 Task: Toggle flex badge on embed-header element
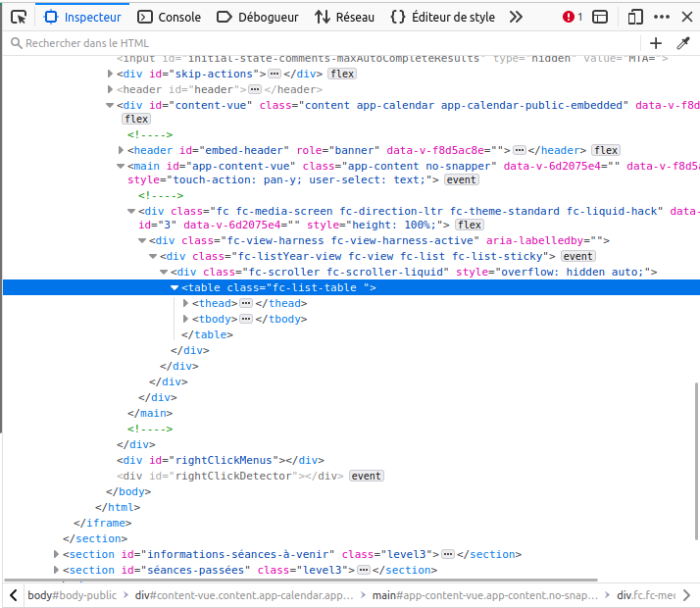(x=606, y=150)
